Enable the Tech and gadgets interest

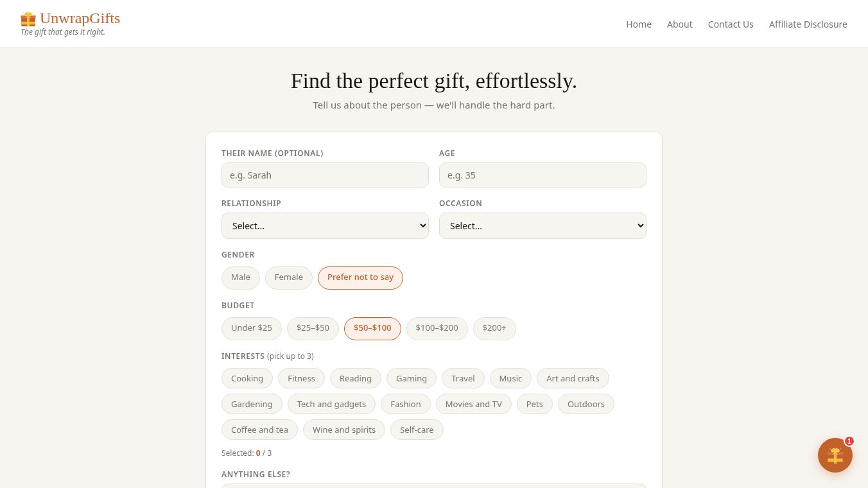point(331,404)
